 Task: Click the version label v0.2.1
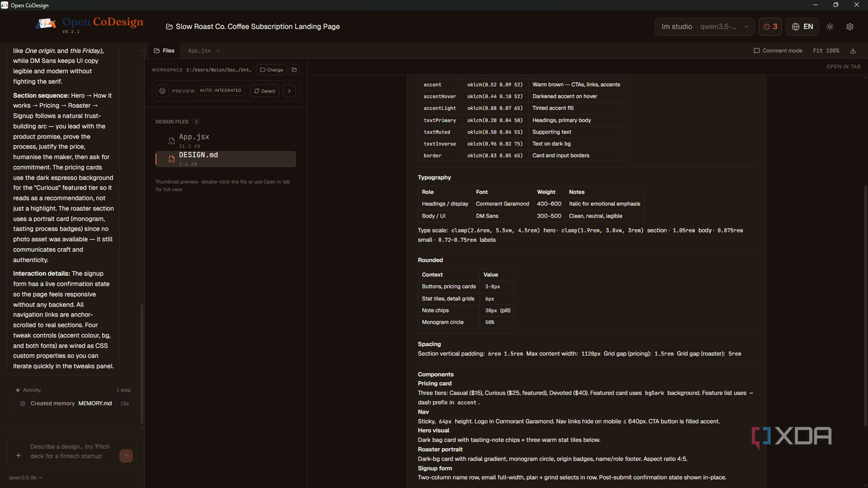point(71,32)
